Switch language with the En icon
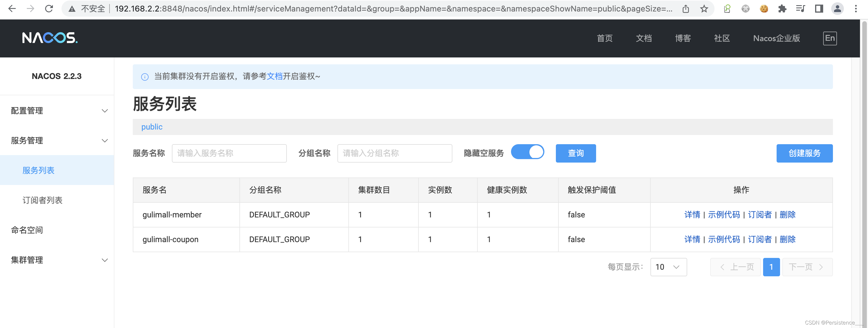Image resolution: width=868 pixels, height=328 pixels. [829, 38]
